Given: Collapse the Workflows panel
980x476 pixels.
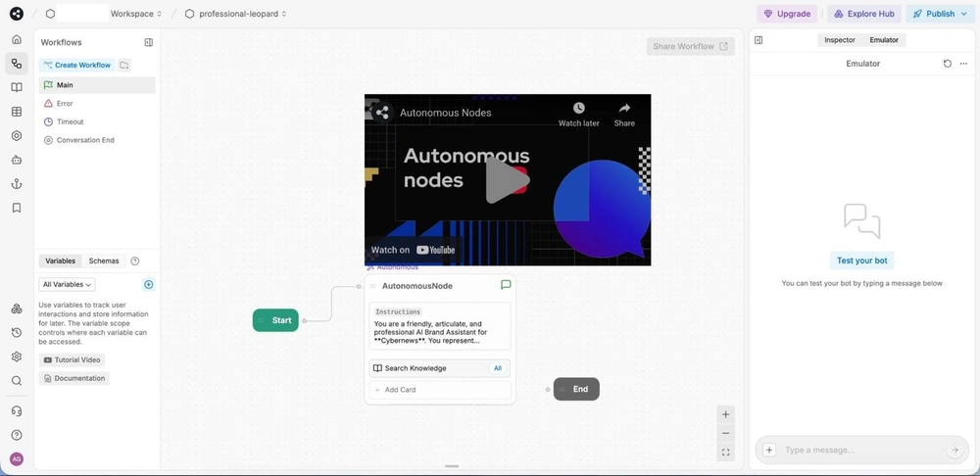Looking at the screenshot, I should click(x=149, y=42).
